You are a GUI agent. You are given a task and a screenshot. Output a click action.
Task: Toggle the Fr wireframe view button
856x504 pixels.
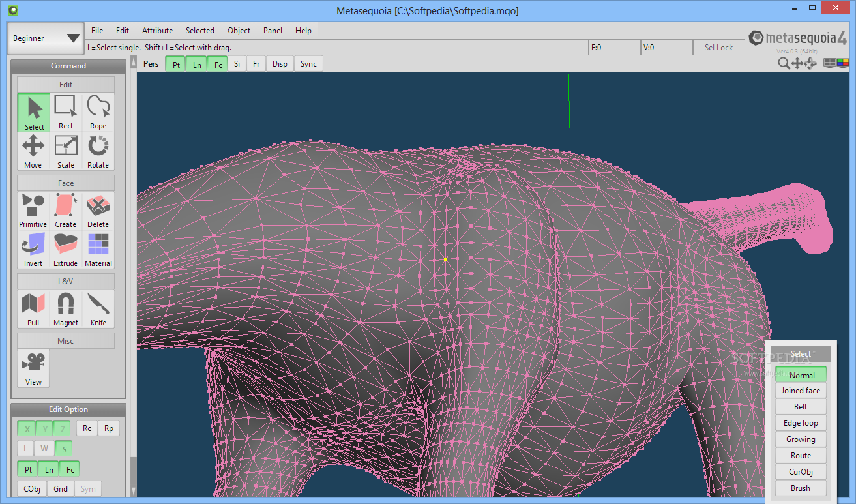pyautogui.click(x=256, y=64)
